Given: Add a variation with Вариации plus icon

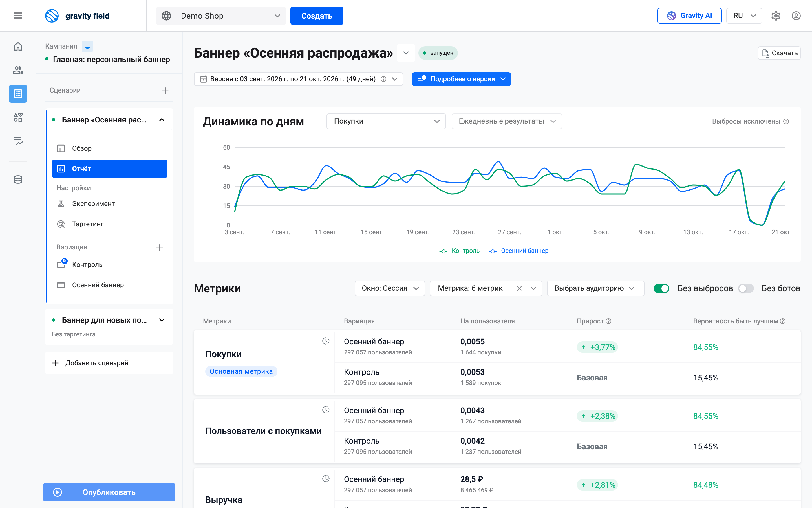Looking at the screenshot, I should pos(159,248).
